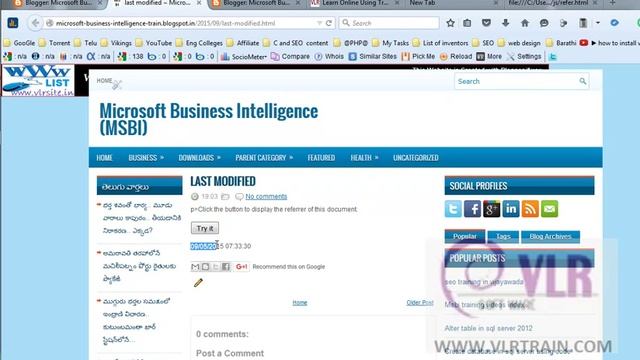
Task: Switch to Learn Online Using browser tab
Action: [x=354, y=3]
